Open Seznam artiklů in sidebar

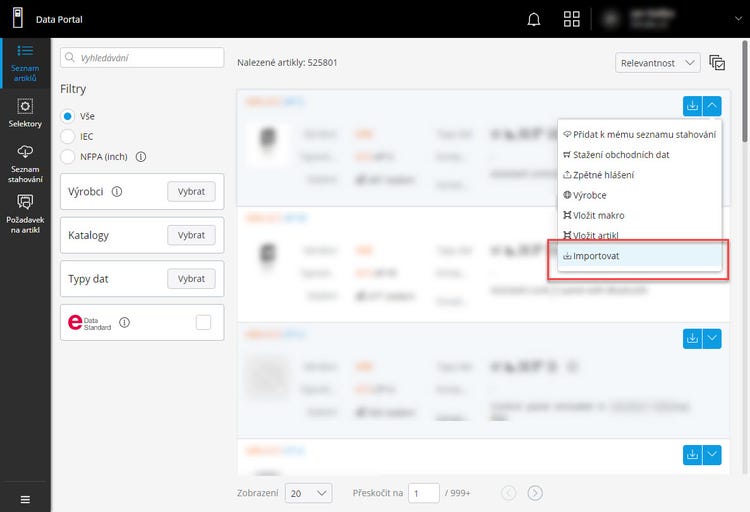25,63
